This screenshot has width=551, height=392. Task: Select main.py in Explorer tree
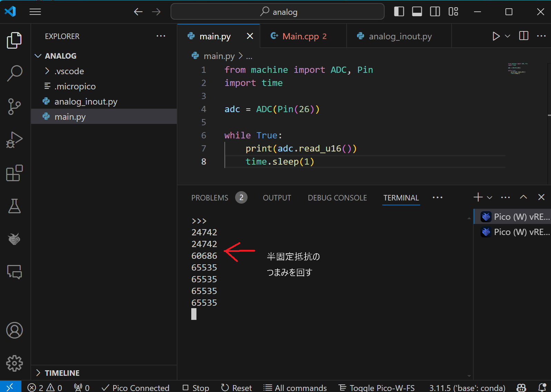click(104, 117)
